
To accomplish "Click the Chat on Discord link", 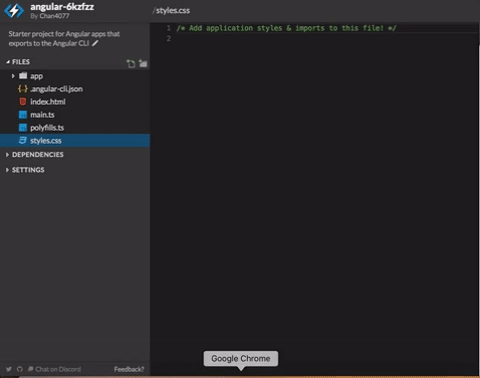I will 58,369.
